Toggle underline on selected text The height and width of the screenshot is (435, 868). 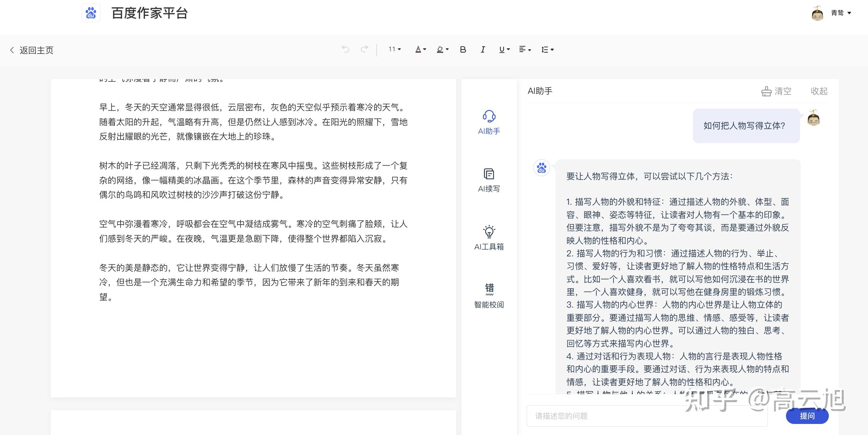pos(502,50)
